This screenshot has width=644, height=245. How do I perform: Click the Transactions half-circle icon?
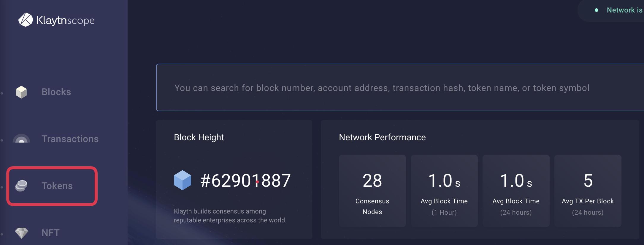coord(21,138)
